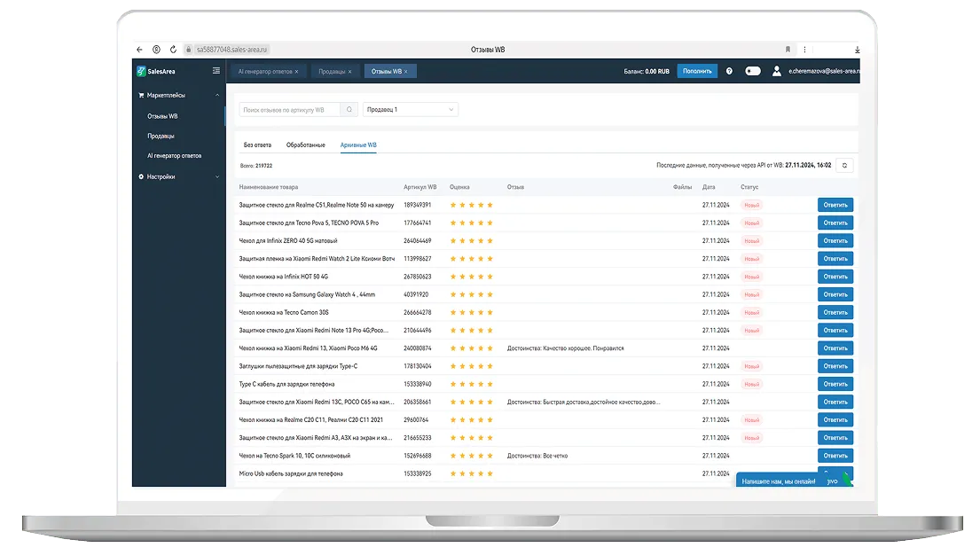980x555 pixels.
Task: Click Ответить for article 29600764
Action: pyautogui.click(x=835, y=420)
